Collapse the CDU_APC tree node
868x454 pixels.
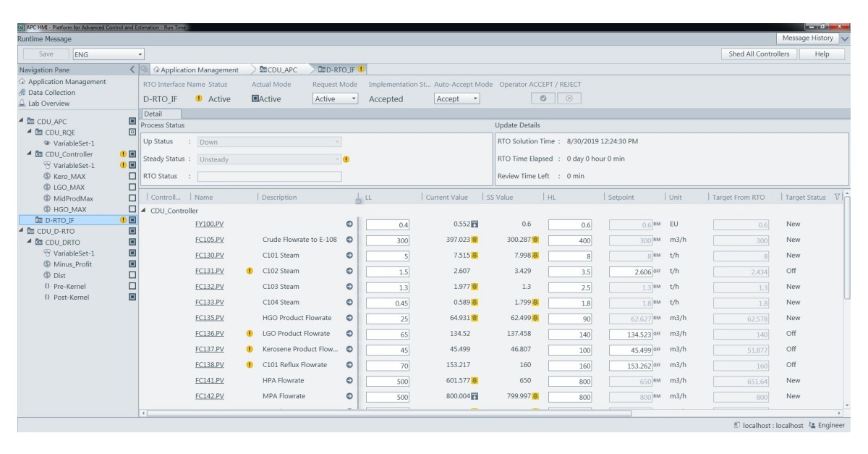click(x=22, y=122)
